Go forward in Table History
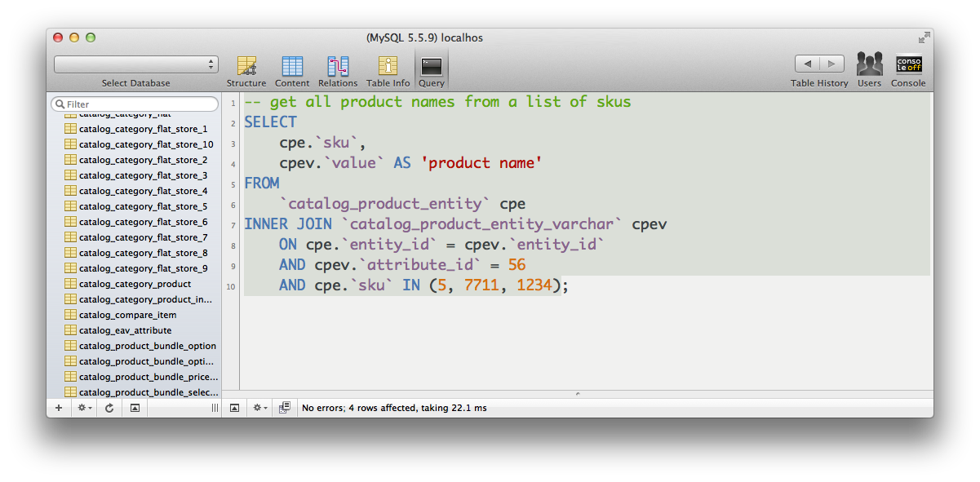The width and height of the screenshot is (980, 482). pyautogui.click(x=832, y=64)
